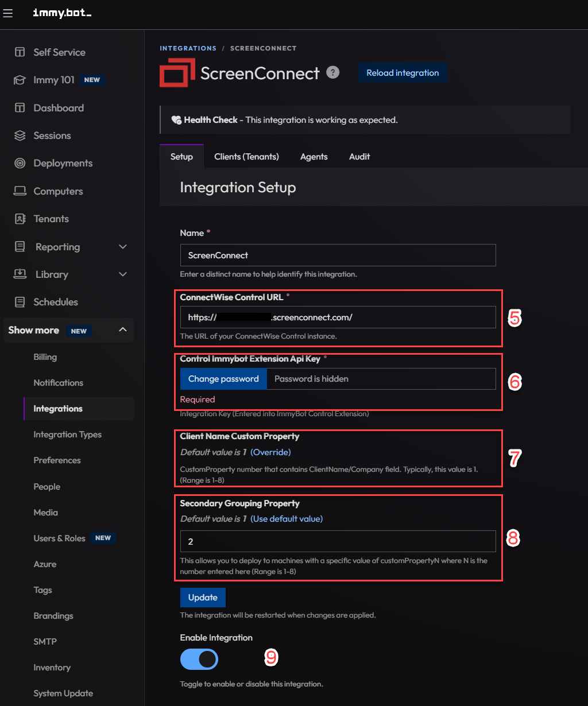
Task: Click the Change password button
Action: tap(223, 379)
